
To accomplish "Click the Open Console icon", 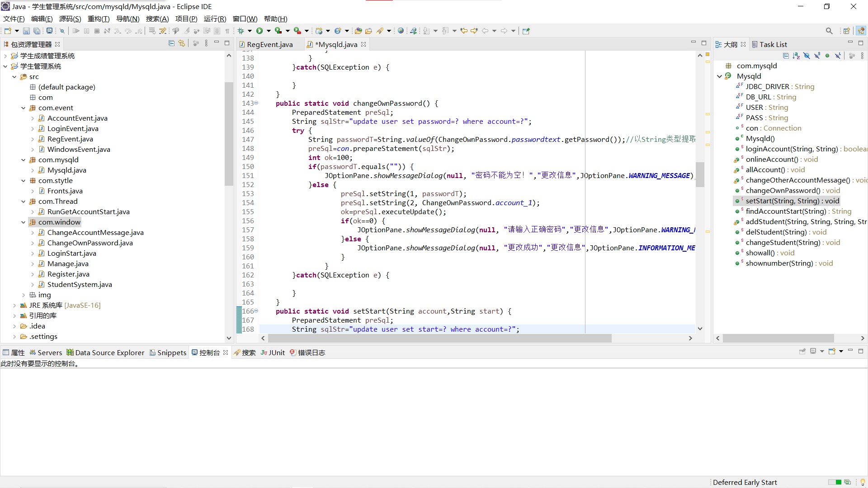I will tap(832, 352).
